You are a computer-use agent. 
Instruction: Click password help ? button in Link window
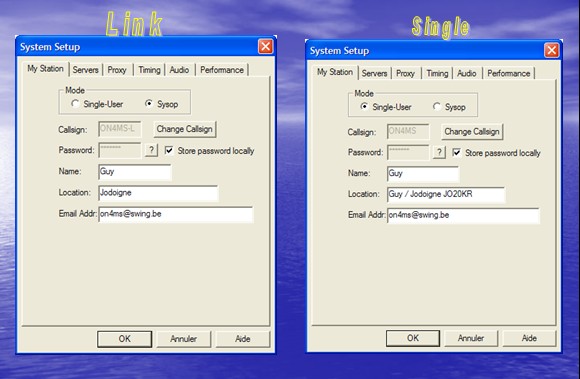click(x=151, y=150)
